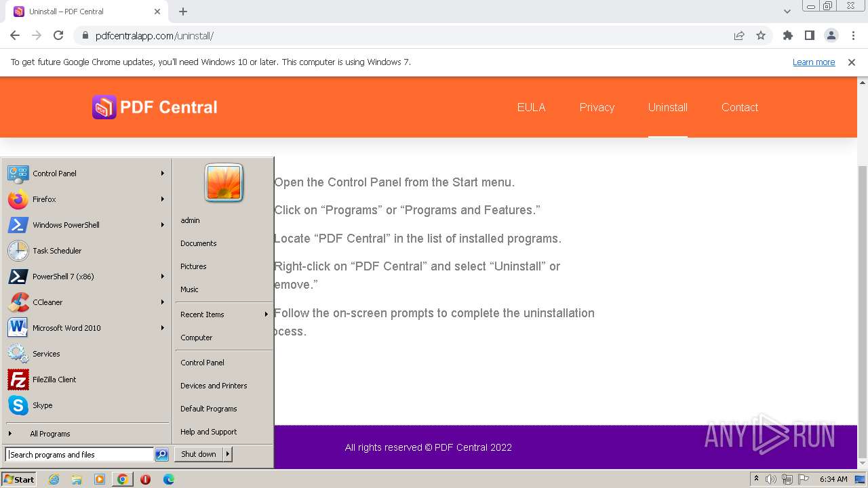This screenshot has height=488, width=868.
Task: Expand Recent Items submenu arrow
Action: tap(267, 314)
